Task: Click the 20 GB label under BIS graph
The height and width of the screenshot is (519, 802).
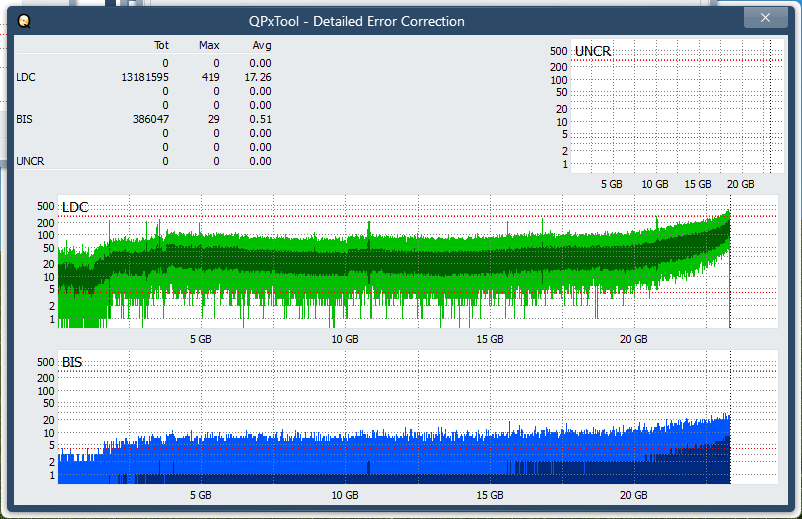Action: [x=634, y=495]
